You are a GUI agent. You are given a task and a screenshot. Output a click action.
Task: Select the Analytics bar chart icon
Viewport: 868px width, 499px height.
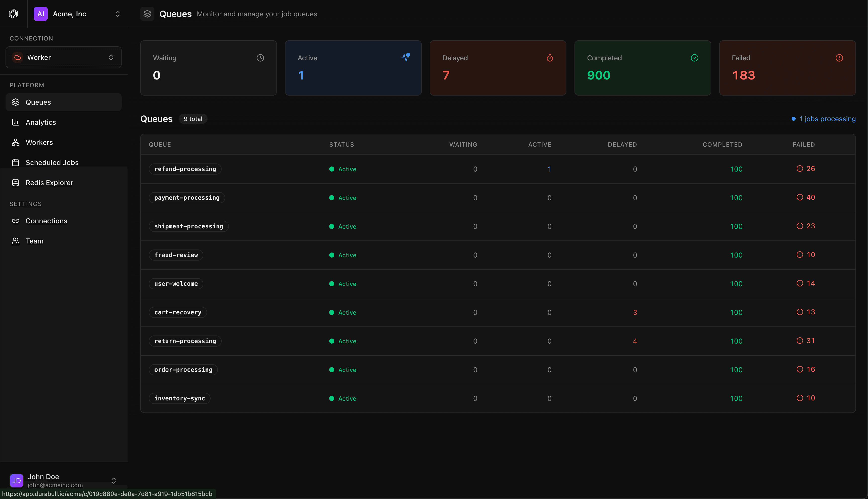click(x=16, y=122)
